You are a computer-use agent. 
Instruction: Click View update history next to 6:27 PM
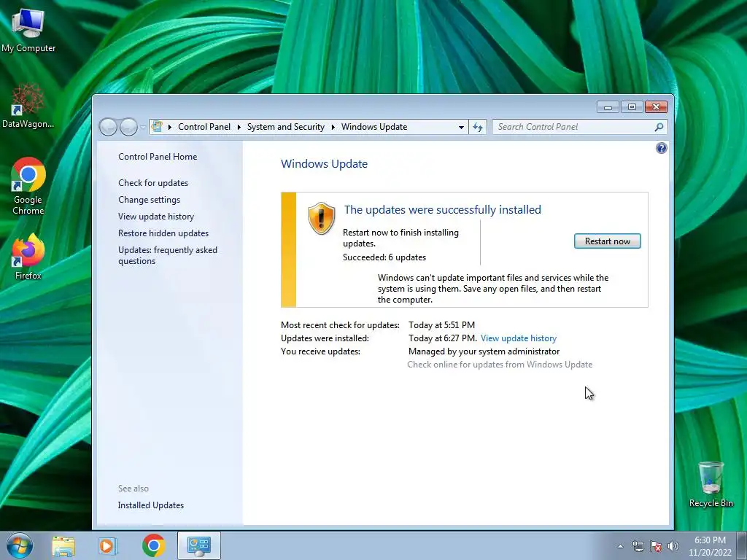tap(519, 338)
